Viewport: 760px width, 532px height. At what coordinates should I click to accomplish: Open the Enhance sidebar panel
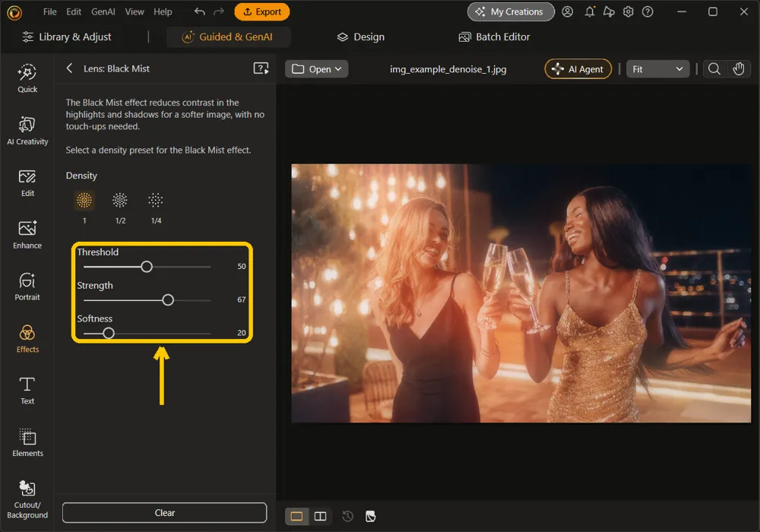point(27,235)
